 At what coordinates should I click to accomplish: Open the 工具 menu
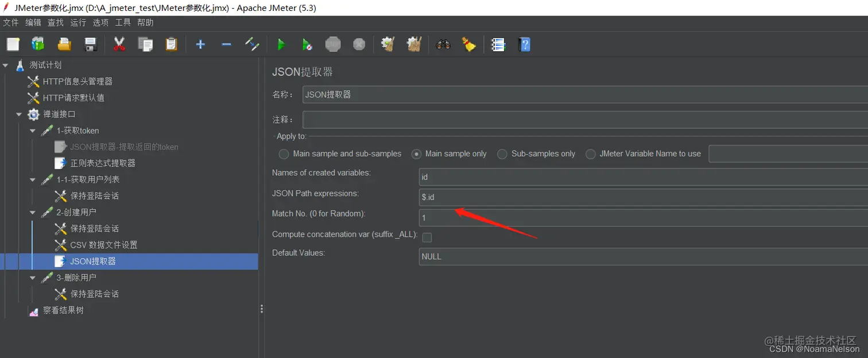tap(123, 22)
